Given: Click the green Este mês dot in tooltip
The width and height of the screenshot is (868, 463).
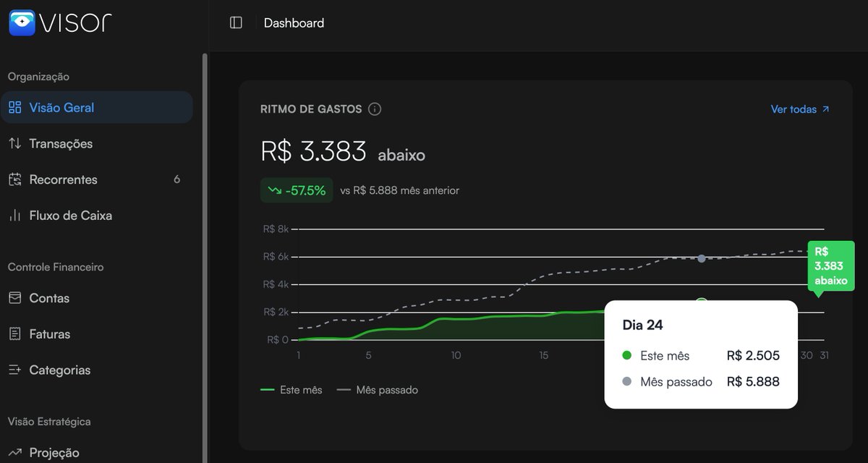Looking at the screenshot, I should [x=626, y=356].
